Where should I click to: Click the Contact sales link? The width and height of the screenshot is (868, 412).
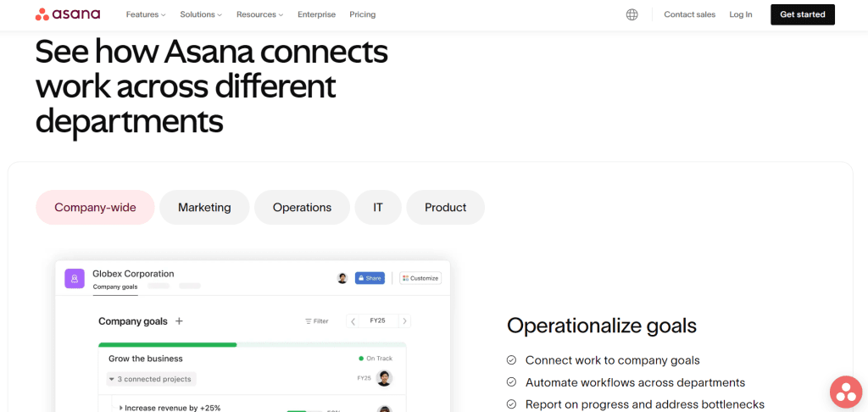tap(690, 15)
